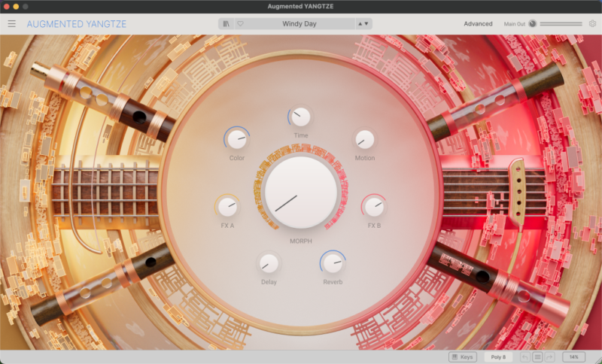This screenshot has width=602, height=364.
Task: Click the Color knob
Action: [x=237, y=139]
